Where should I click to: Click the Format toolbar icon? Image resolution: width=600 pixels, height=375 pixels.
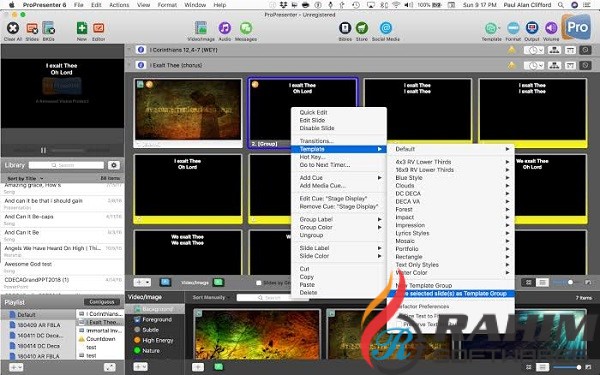point(513,28)
